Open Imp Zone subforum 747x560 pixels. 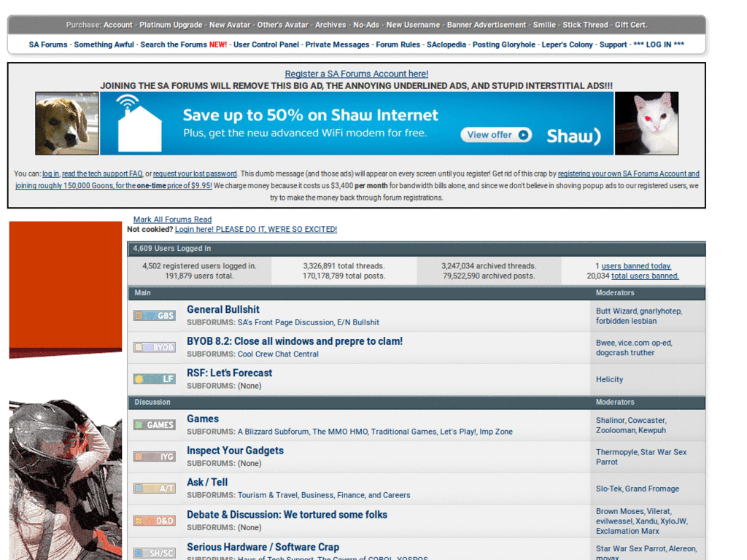click(496, 432)
